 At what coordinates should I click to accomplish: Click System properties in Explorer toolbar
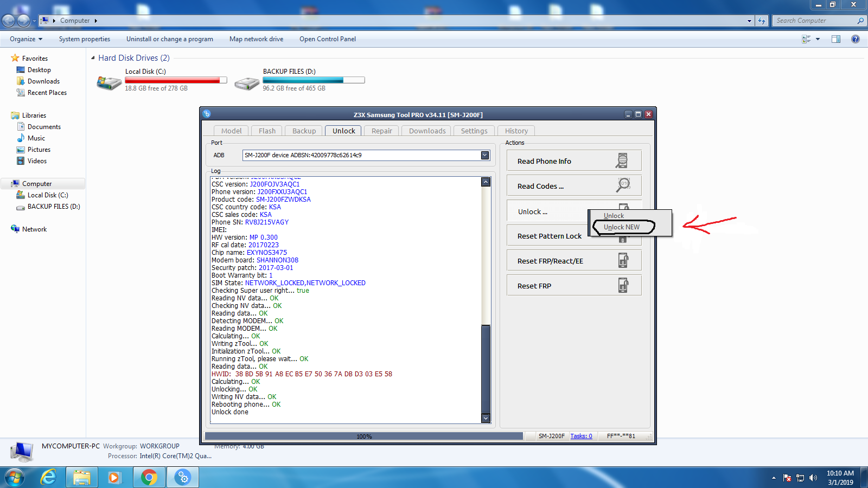click(x=85, y=39)
